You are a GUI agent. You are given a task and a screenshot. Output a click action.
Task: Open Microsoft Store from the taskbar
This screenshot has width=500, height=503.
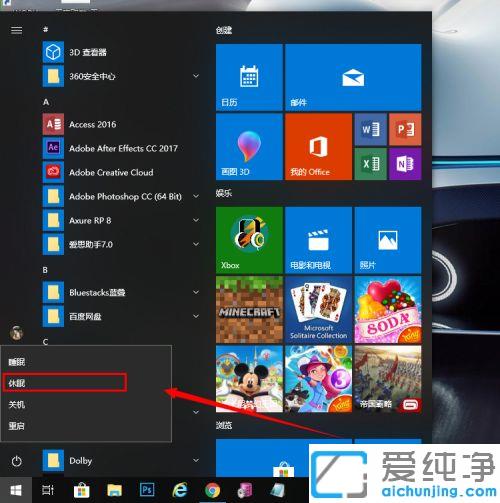(x=82, y=490)
